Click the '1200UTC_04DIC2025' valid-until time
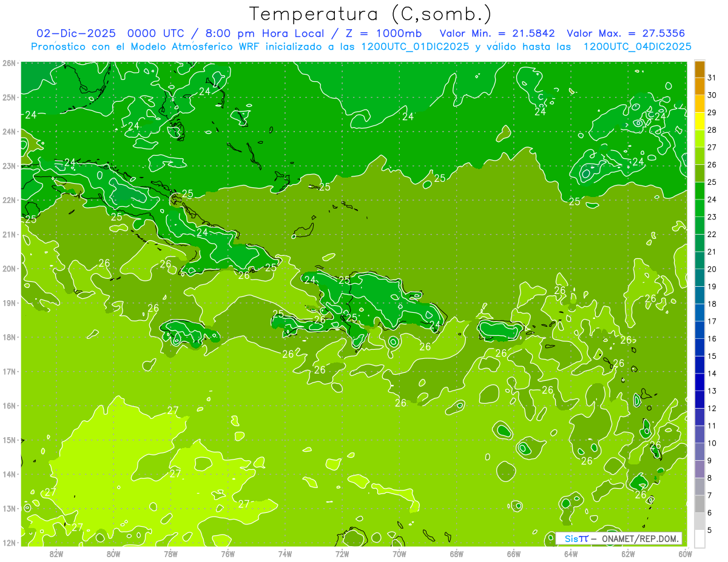 [x=636, y=47]
